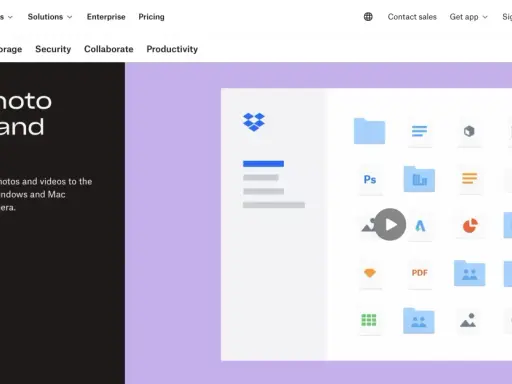
Task: Click the building team folder icon
Action: click(x=419, y=179)
